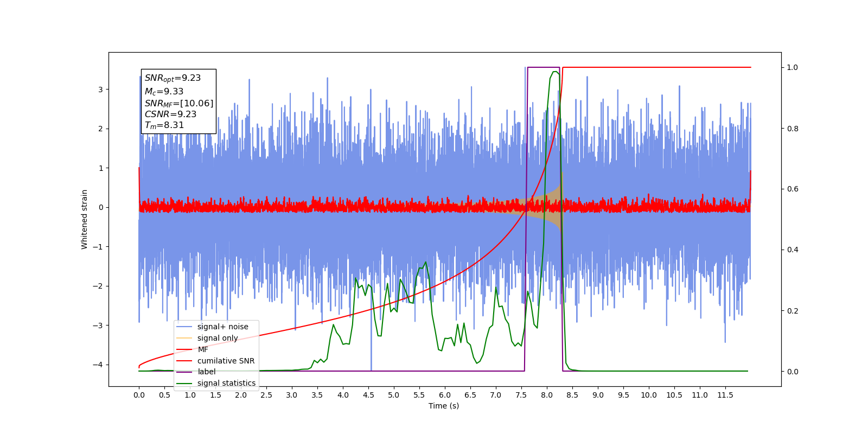Click the −2 tick on the strain axis
Screen dimensions: 868x434
pyautogui.click(x=98, y=286)
